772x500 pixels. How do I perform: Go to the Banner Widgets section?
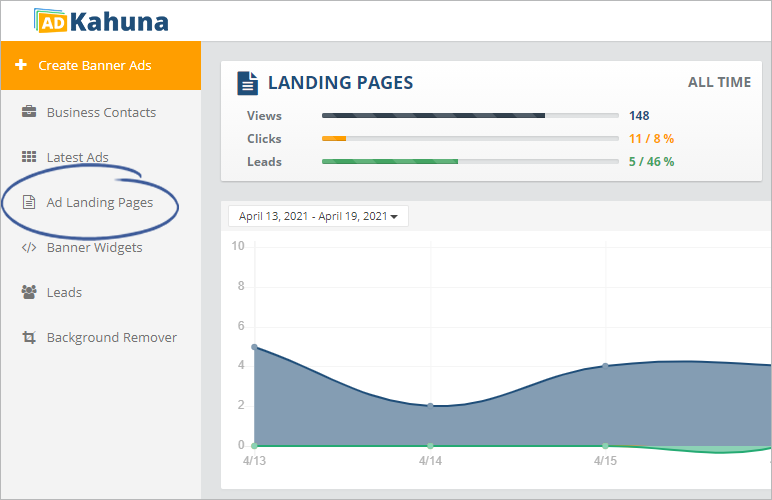pyautogui.click(x=94, y=247)
